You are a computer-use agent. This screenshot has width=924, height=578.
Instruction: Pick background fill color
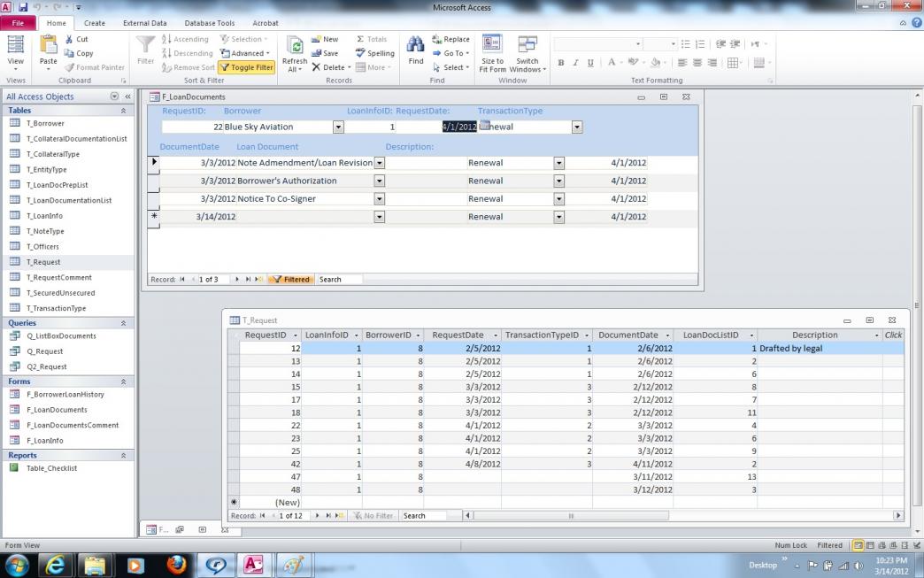pos(655,63)
